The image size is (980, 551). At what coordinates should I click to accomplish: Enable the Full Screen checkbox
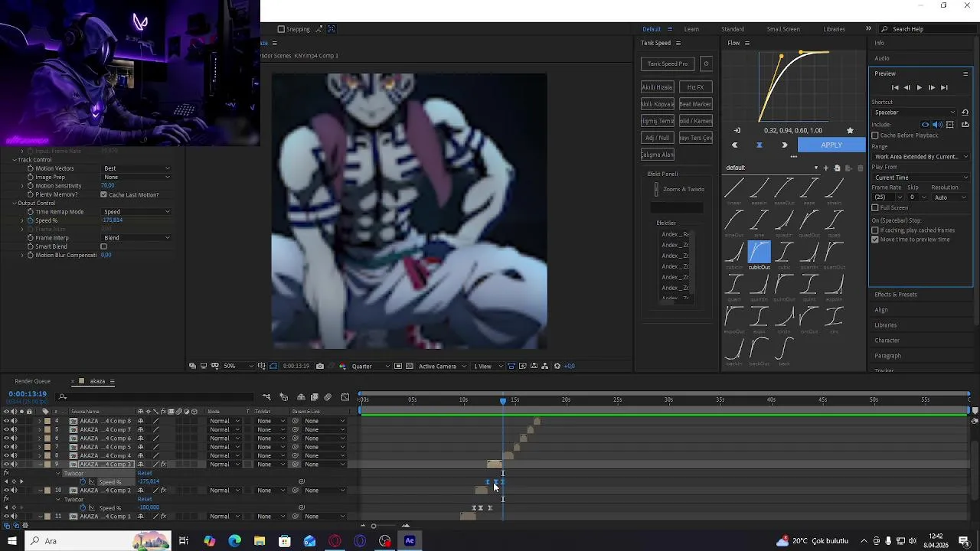[875, 208]
